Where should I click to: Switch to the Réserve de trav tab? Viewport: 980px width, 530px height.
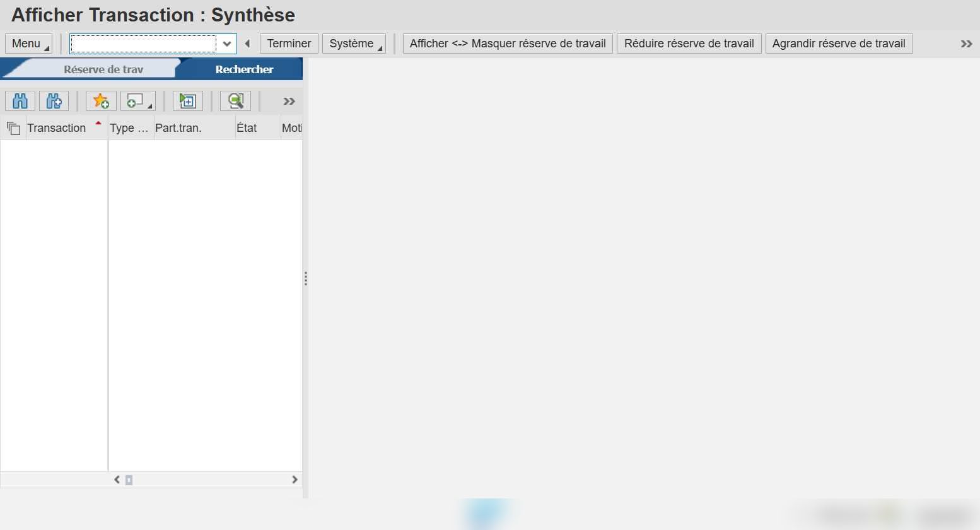click(103, 69)
